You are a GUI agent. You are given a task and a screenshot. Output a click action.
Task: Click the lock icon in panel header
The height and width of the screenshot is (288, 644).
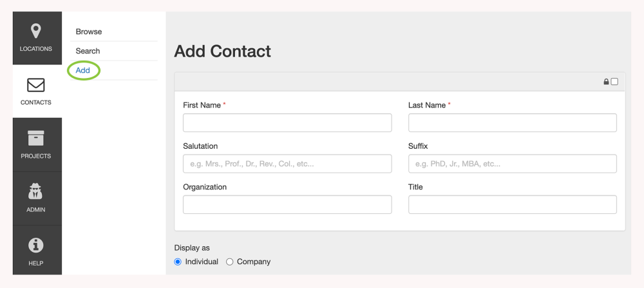point(606,82)
